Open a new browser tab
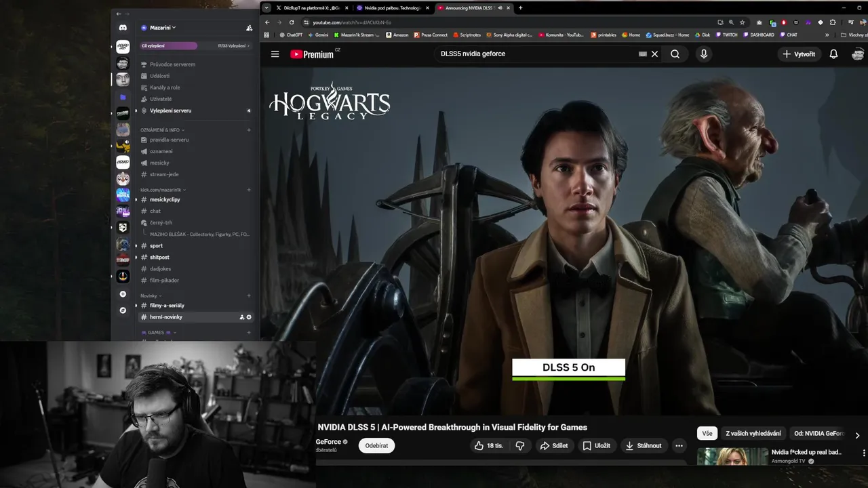Viewport: 868px width, 488px height. [520, 8]
